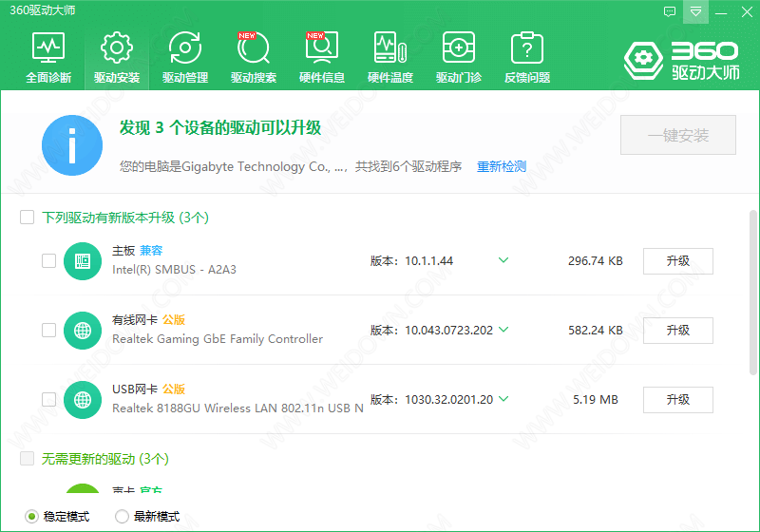Click the 无需更新的驱动 (3个) section title
The image size is (760, 532).
[105, 459]
